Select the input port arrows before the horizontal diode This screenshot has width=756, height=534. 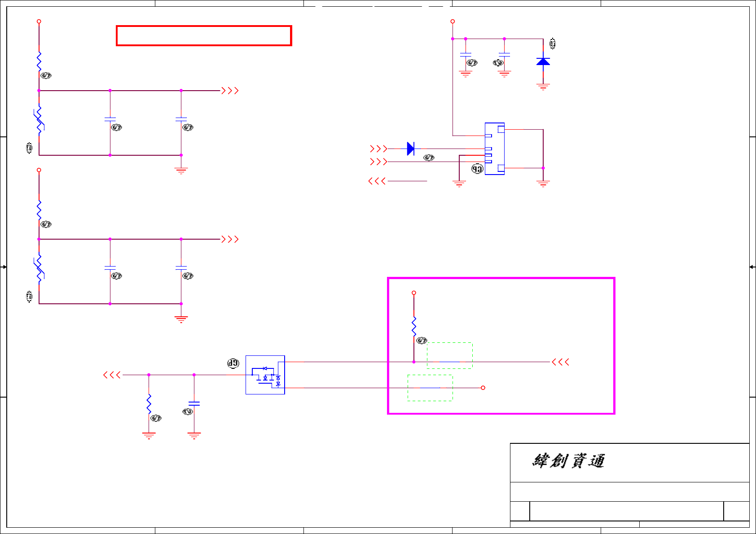point(378,149)
